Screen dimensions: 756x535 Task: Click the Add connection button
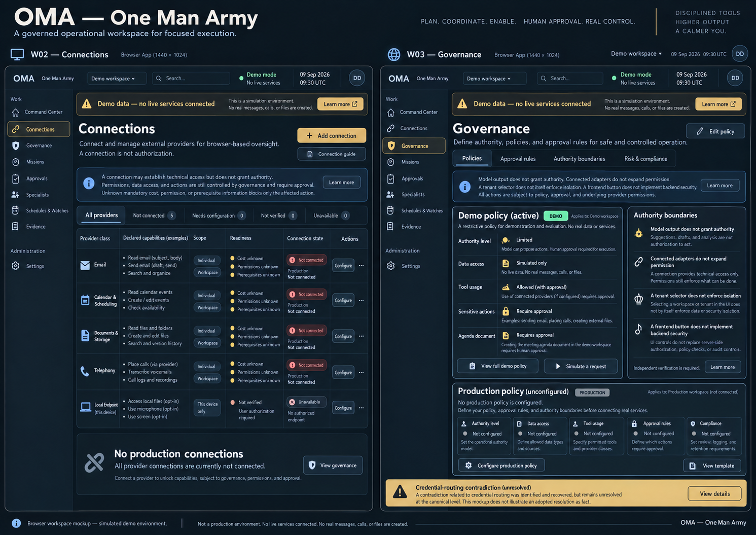pyautogui.click(x=332, y=135)
